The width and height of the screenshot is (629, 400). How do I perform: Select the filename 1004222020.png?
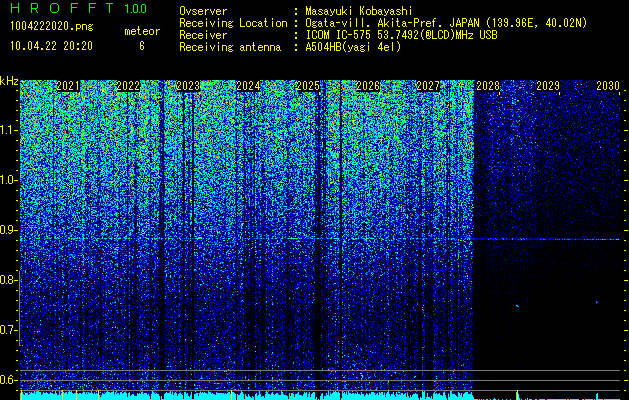52,27
